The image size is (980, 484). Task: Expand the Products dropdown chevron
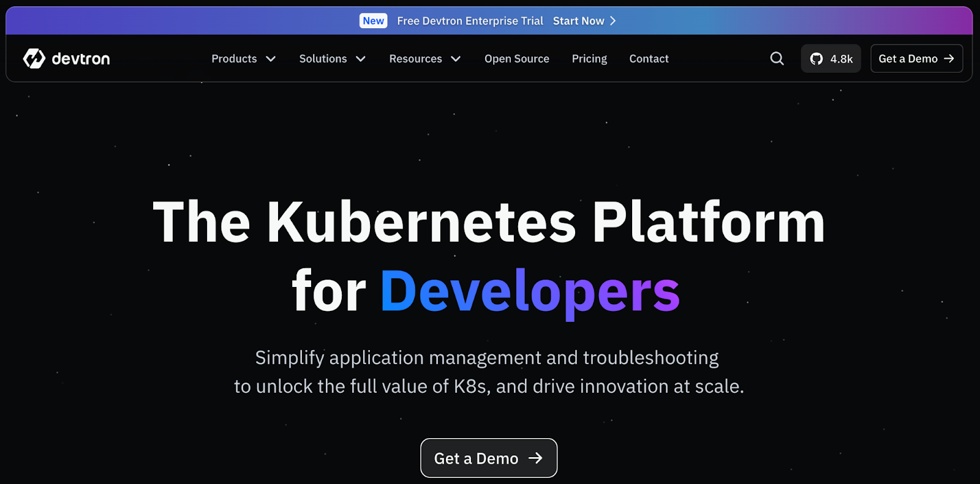tap(271, 59)
